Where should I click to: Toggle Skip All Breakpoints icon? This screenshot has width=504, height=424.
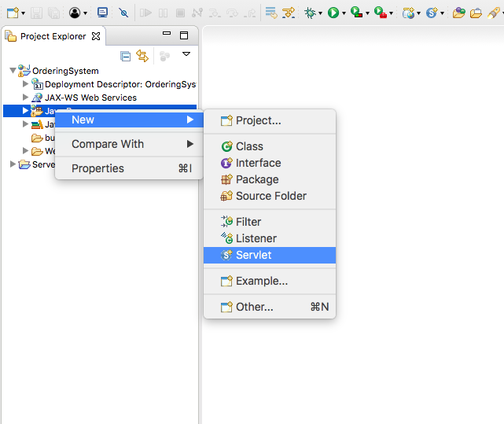[123, 13]
